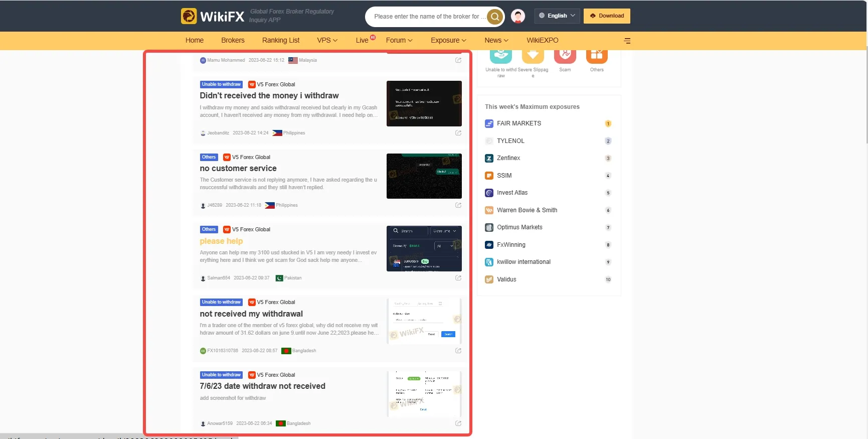
Task: Click username 'Anowar5159'
Action: click(220, 424)
